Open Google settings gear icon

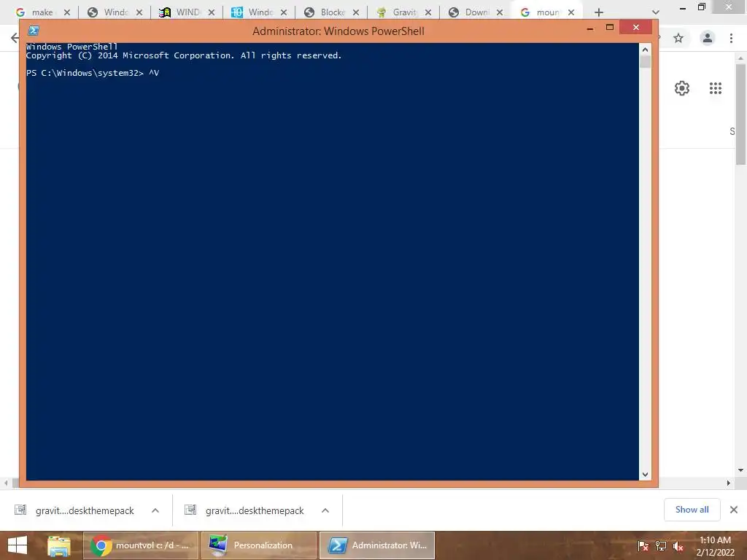[682, 88]
